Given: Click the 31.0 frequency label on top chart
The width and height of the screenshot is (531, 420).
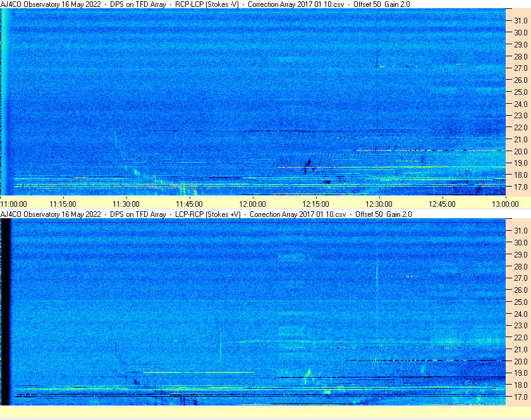Looking at the screenshot, I should point(521,21).
